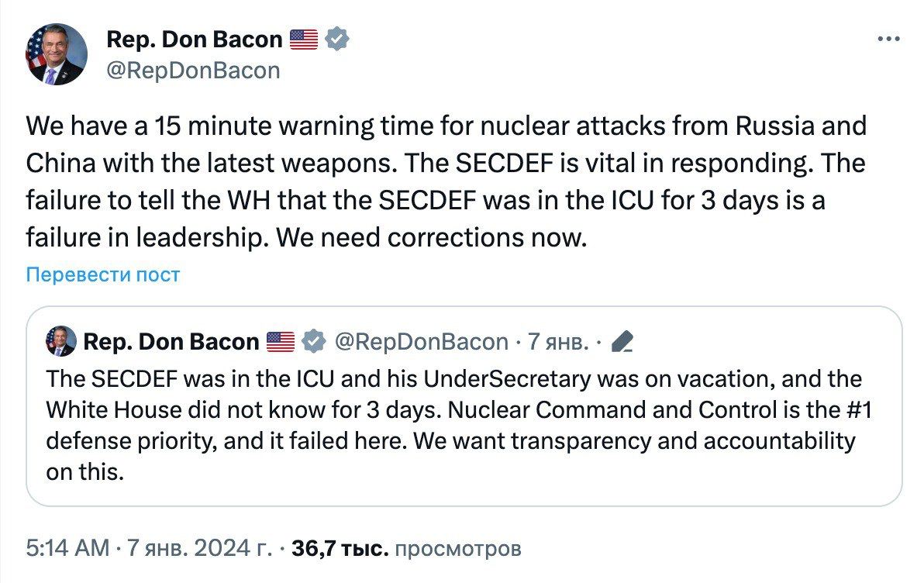Click the main post's profile avatar
The width and height of the screenshot is (924, 583).
[57, 54]
